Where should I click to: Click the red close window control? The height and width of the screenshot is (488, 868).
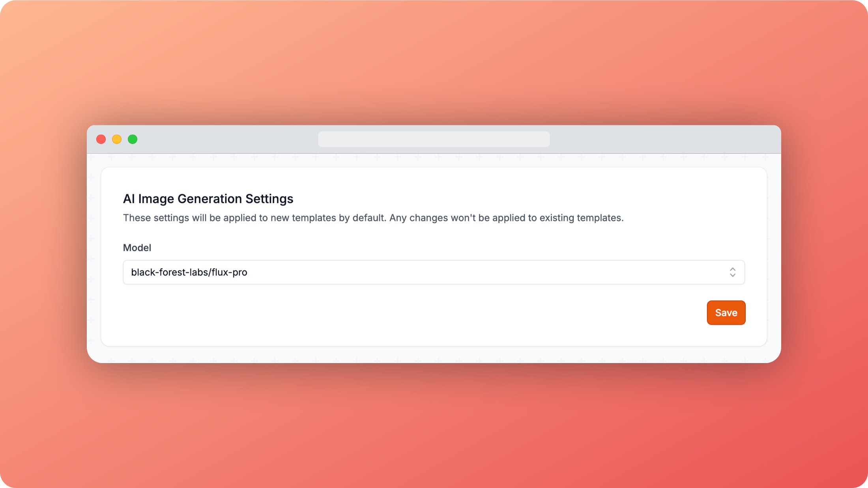click(x=101, y=139)
